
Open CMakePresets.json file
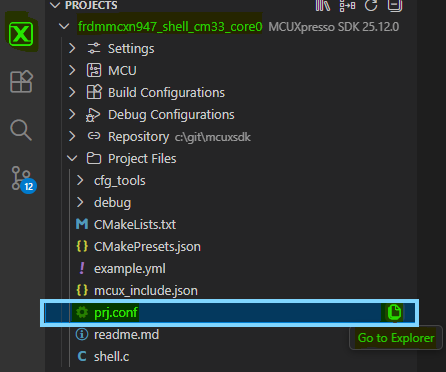[147, 247]
